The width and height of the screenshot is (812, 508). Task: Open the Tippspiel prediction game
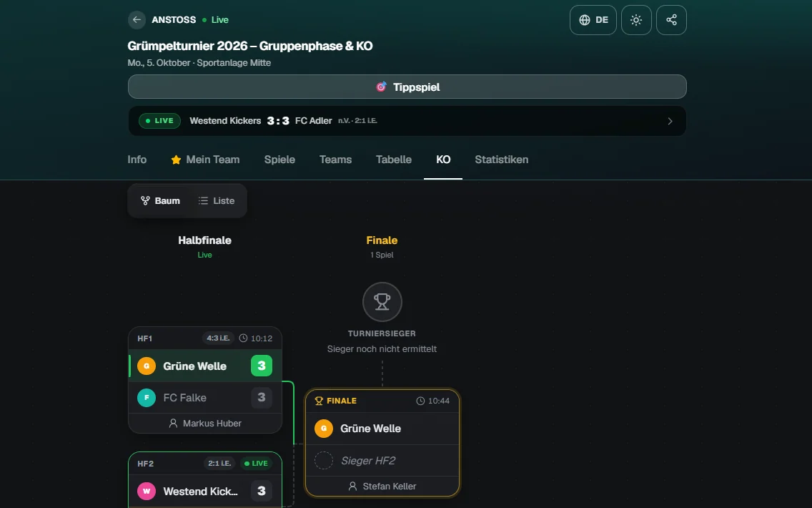click(x=407, y=87)
